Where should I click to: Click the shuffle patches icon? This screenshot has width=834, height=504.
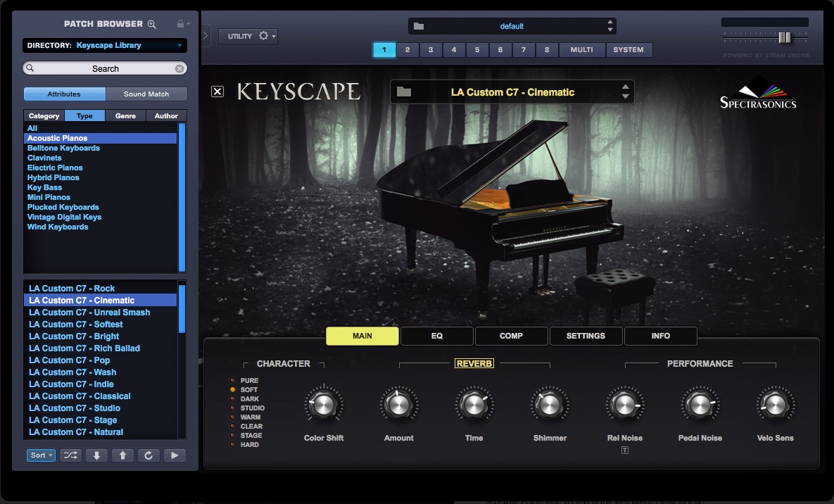[x=70, y=455]
